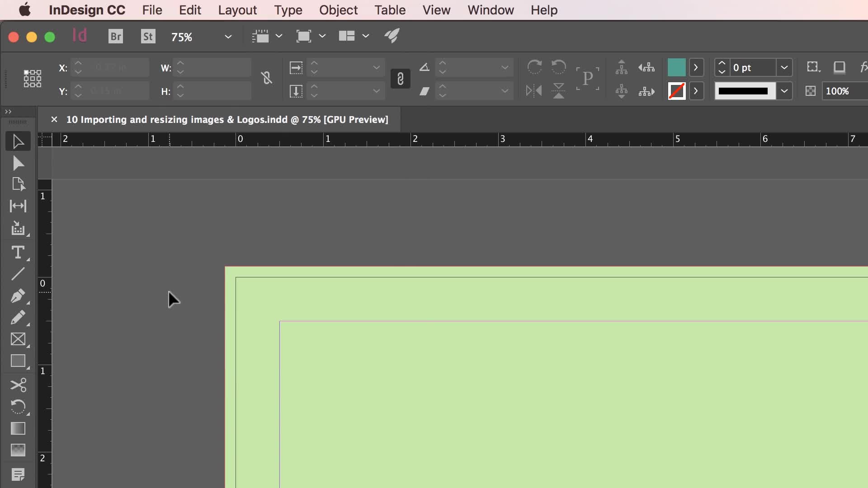Click the Select Container icon
The image size is (868, 488).
[622, 67]
